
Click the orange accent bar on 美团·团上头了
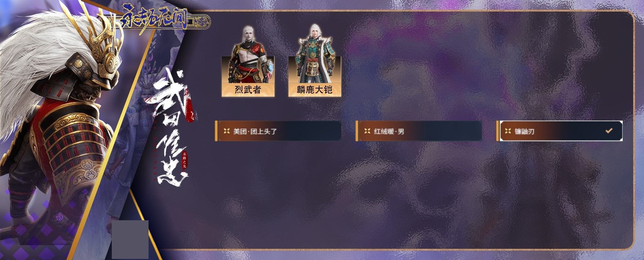[x=216, y=131]
